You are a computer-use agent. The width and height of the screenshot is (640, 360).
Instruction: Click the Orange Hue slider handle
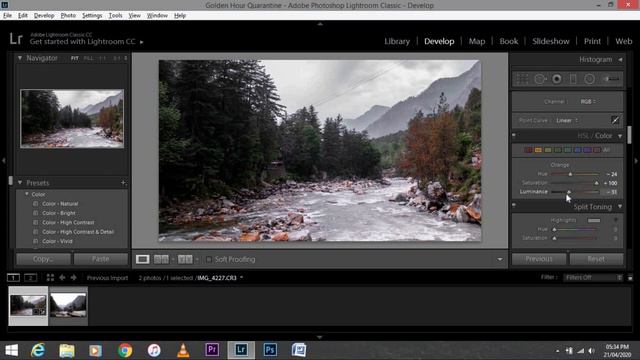click(570, 174)
